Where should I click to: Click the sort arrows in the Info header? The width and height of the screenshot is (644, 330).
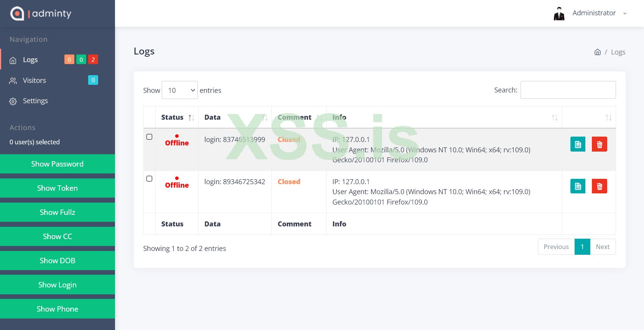(555, 118)
